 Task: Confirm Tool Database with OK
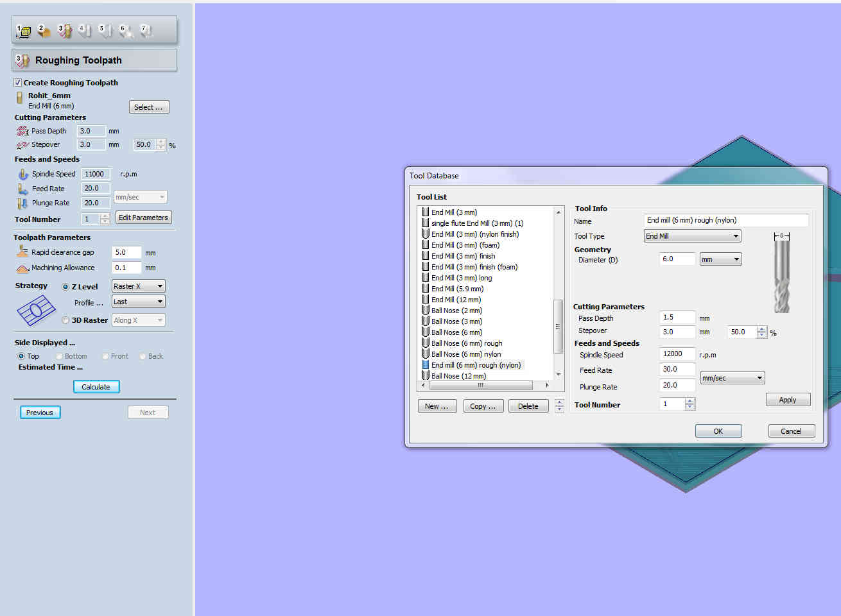[x=718, y=431]
